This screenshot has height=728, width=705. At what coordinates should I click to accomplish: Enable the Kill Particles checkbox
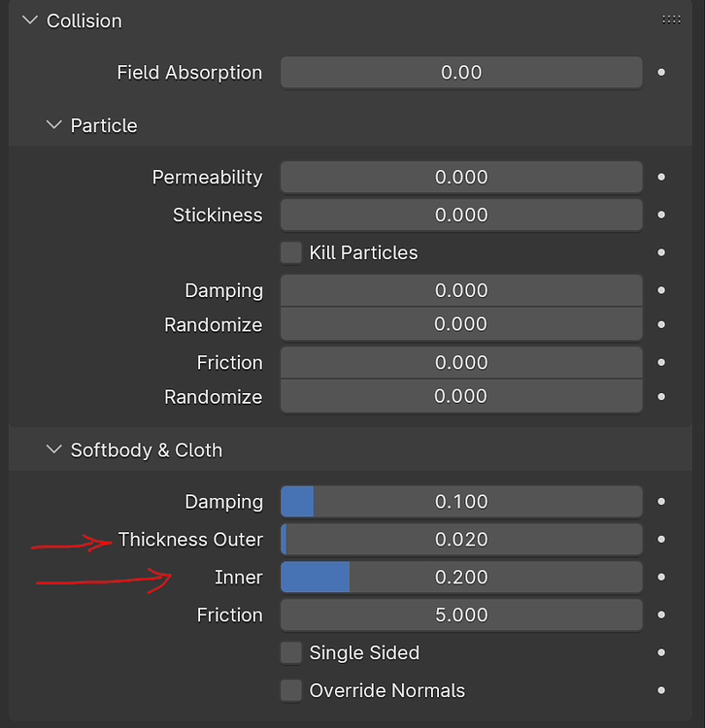[291, 252]
